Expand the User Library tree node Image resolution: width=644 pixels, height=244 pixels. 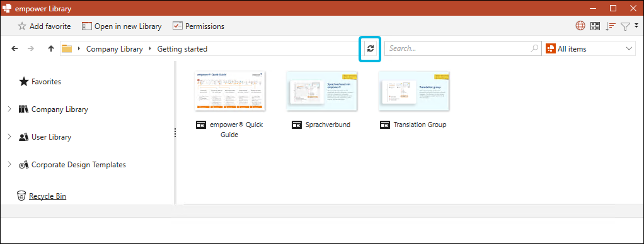9,137
